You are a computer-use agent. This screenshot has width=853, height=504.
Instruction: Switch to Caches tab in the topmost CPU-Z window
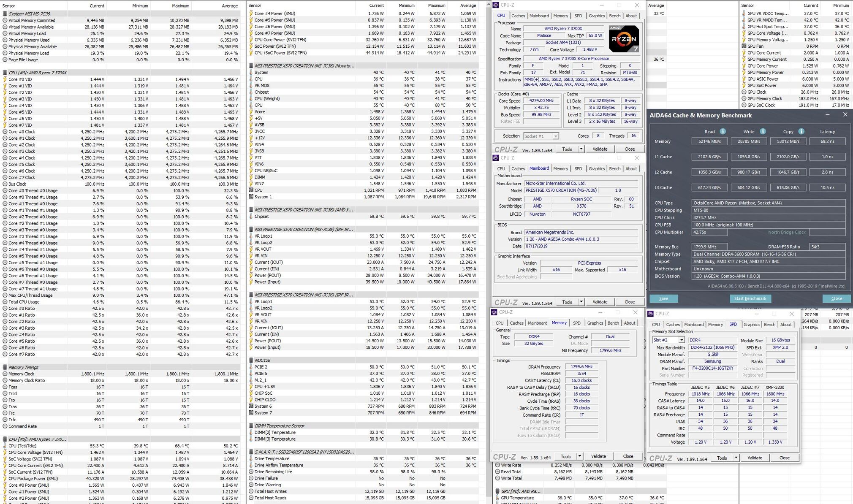point(518,16)
